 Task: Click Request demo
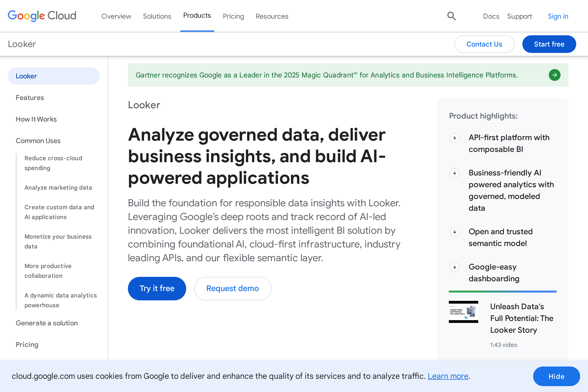point(232,288)
